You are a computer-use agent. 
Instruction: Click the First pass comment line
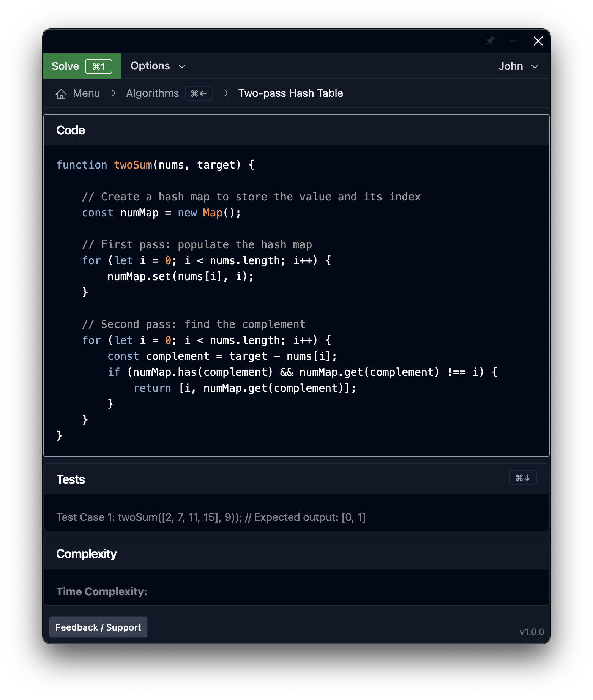tap(197, 244)
